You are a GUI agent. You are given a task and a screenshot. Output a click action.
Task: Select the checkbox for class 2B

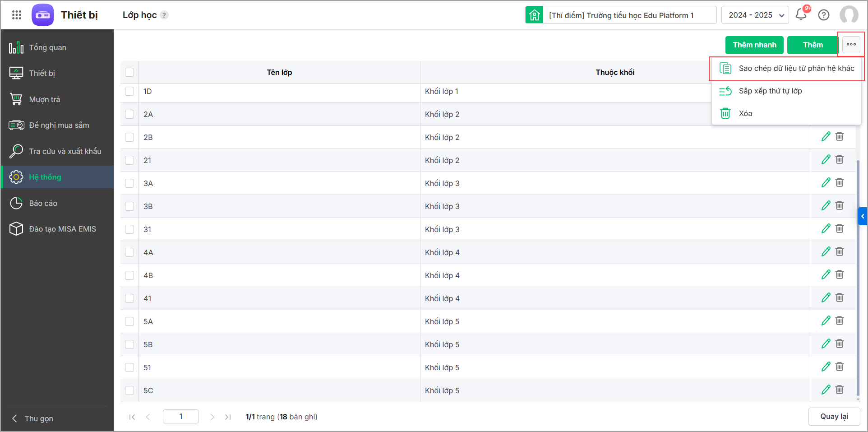point(129,137)
